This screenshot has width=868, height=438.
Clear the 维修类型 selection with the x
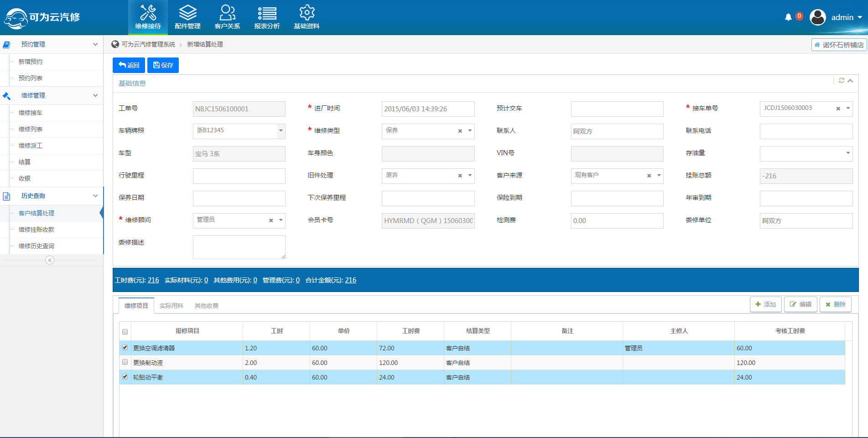pyautogui.click(x=460, y=131)
